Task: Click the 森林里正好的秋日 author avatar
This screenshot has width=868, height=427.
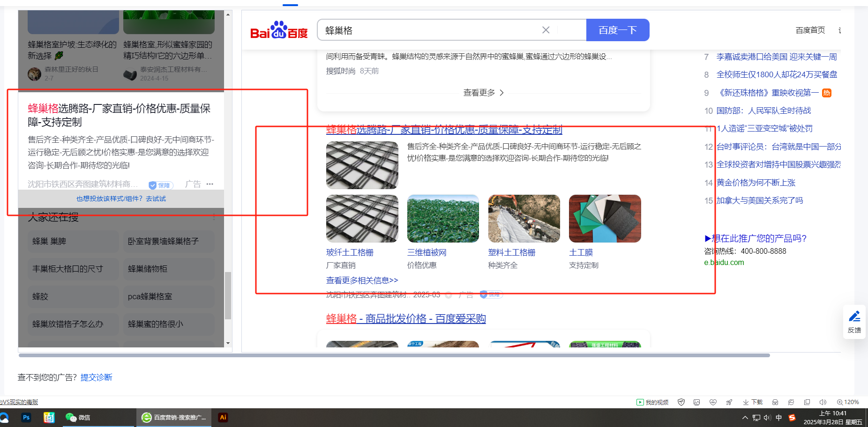Action: coord(34,74)
